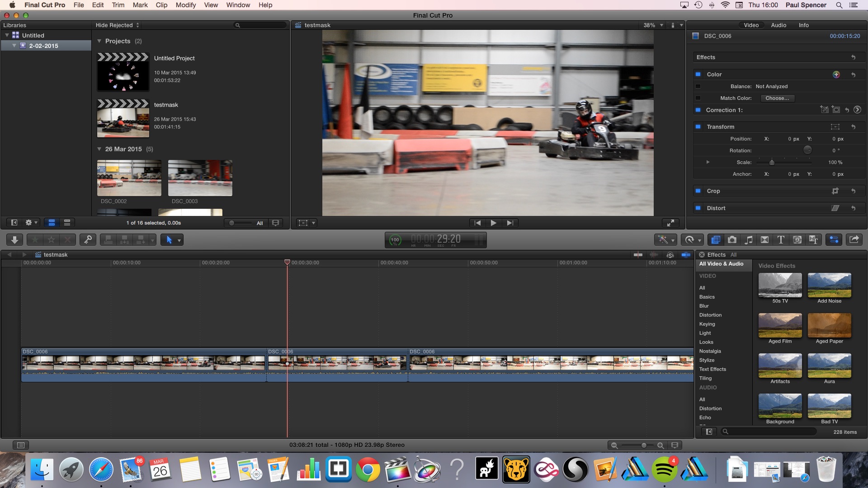
Task: Adjust the Scale slider in Transform
Action: point(772,162)
